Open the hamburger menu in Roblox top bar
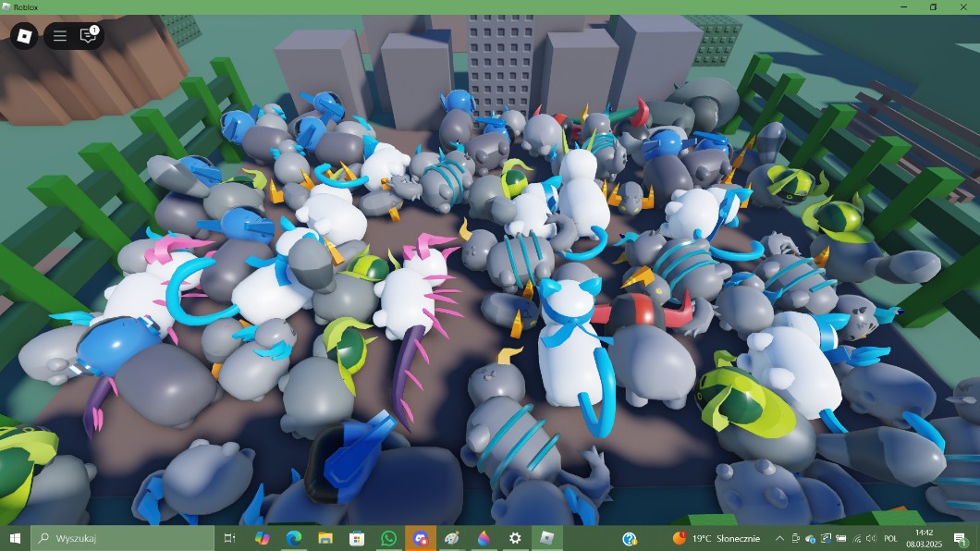This screenshot has width=980, height=551. 60,36
